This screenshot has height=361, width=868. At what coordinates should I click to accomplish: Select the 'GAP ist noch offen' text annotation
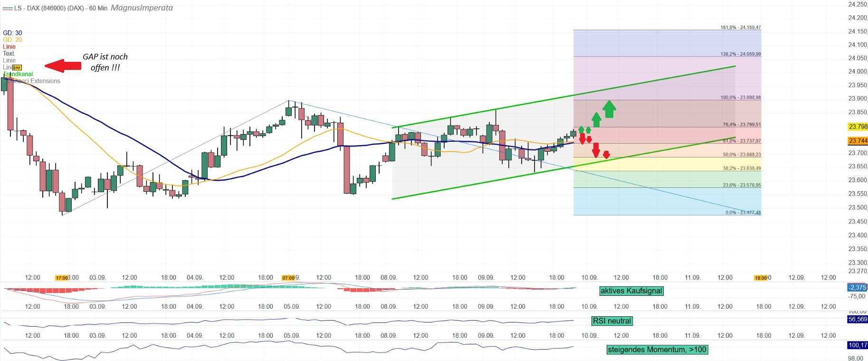tap(105, 62)
